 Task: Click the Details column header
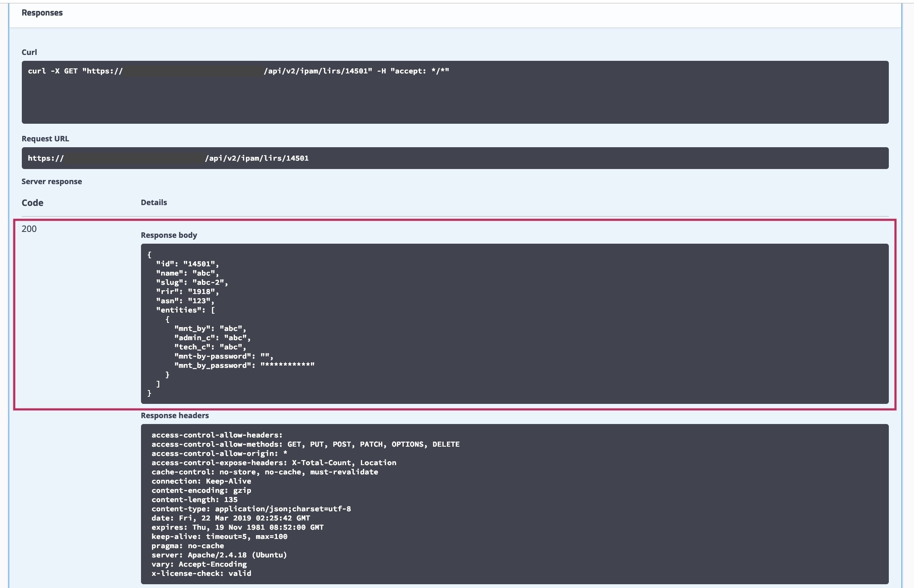[x=154, y=202]
